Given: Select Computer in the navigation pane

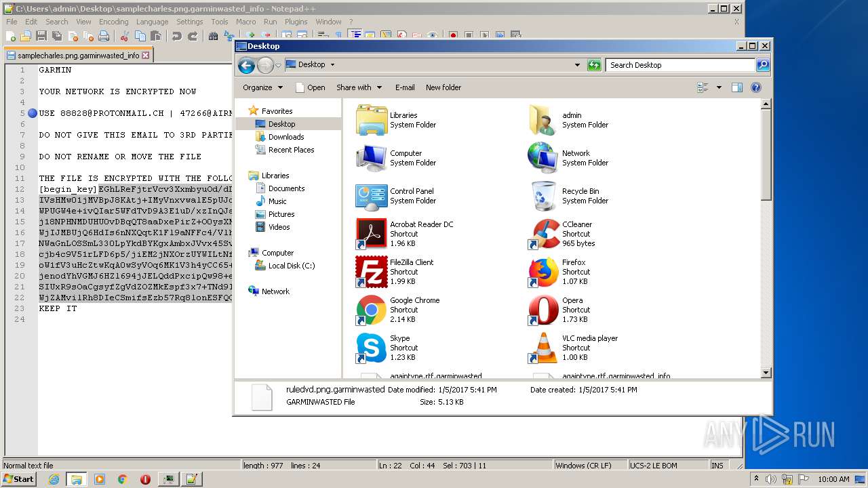Looking at the screenshot, I should (x=277, y=253).
